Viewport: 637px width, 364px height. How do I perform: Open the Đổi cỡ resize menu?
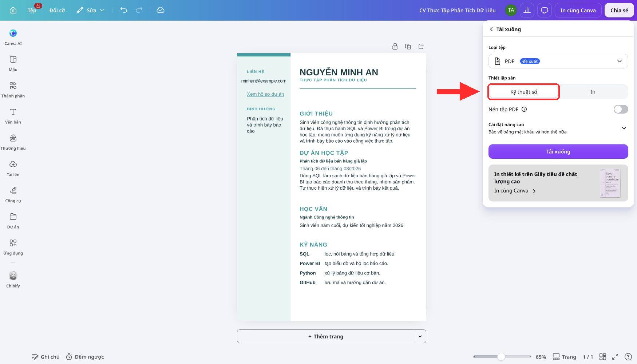tap(57, 10)
